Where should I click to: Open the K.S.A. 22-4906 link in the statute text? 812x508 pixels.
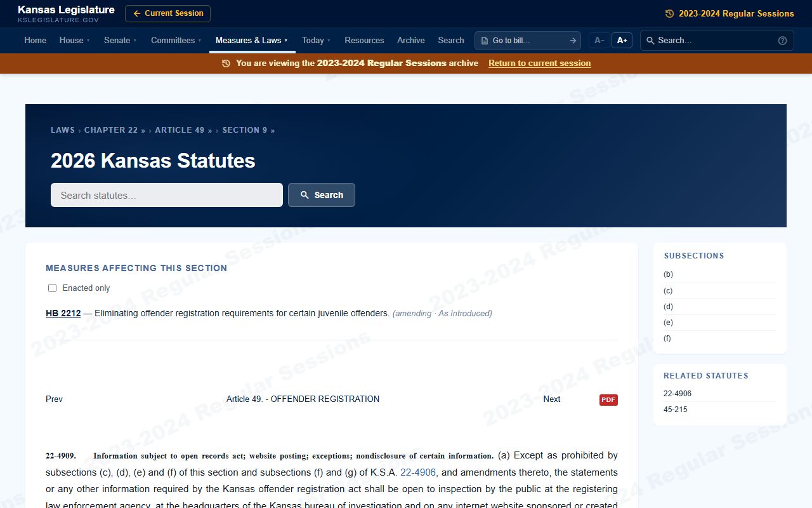click(418, 472)
